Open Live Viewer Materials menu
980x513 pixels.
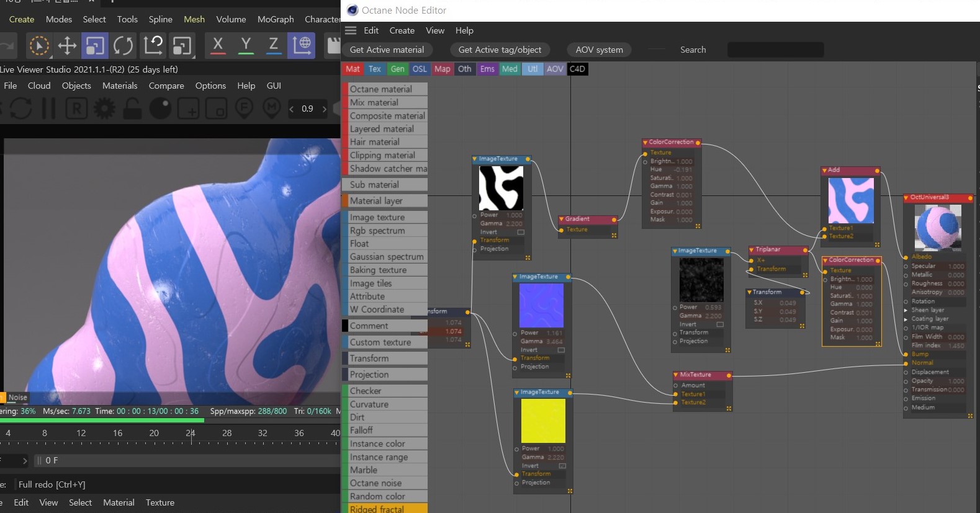(120, 86)
